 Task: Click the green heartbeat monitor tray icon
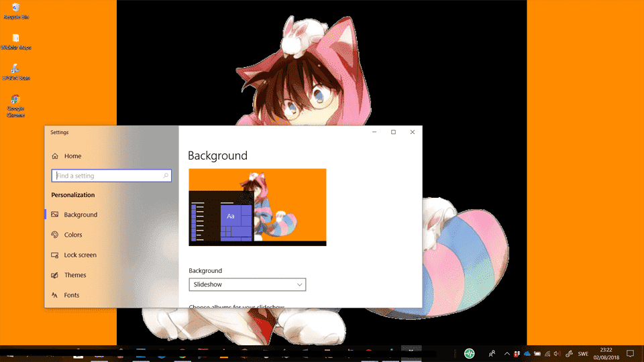click(470, 353)
